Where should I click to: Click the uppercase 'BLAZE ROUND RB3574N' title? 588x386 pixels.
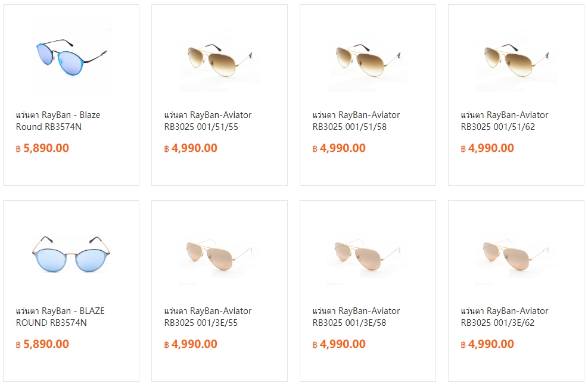tap(60, 317)
